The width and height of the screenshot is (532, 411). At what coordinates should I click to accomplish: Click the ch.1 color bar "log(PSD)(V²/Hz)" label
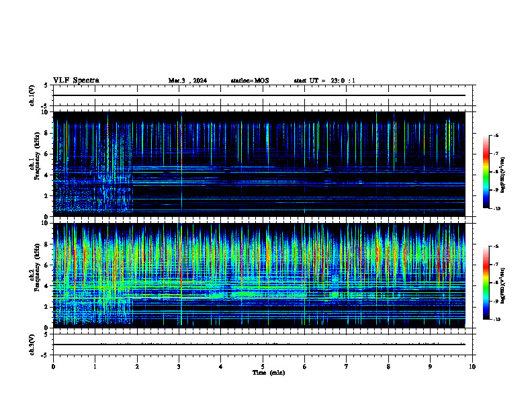click(x=503, y=175)
